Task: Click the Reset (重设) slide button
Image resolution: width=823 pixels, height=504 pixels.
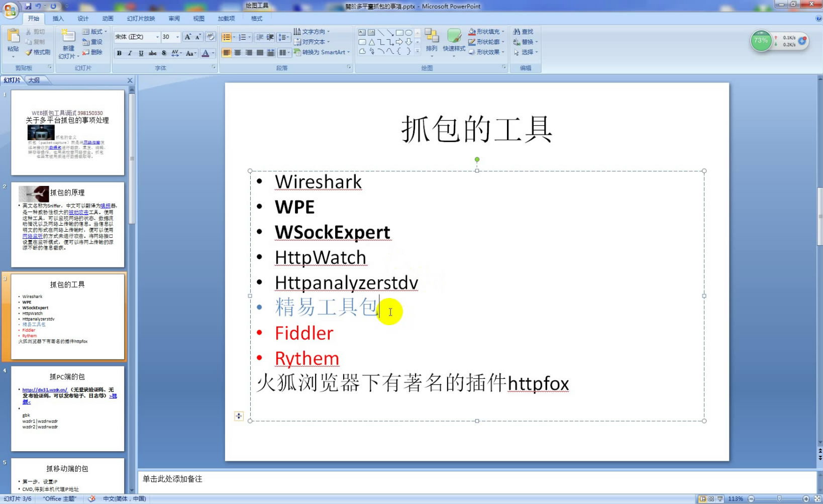Action: [x=92, y=42]
